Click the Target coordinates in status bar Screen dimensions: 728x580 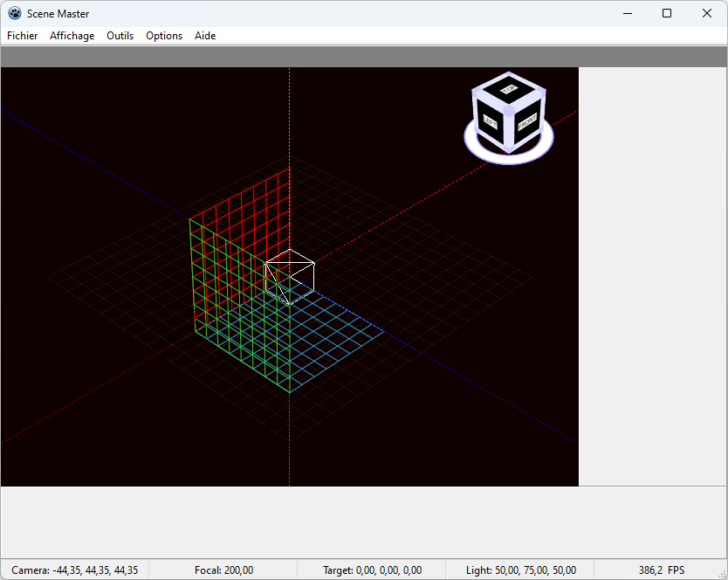click(x=372, y=570)
